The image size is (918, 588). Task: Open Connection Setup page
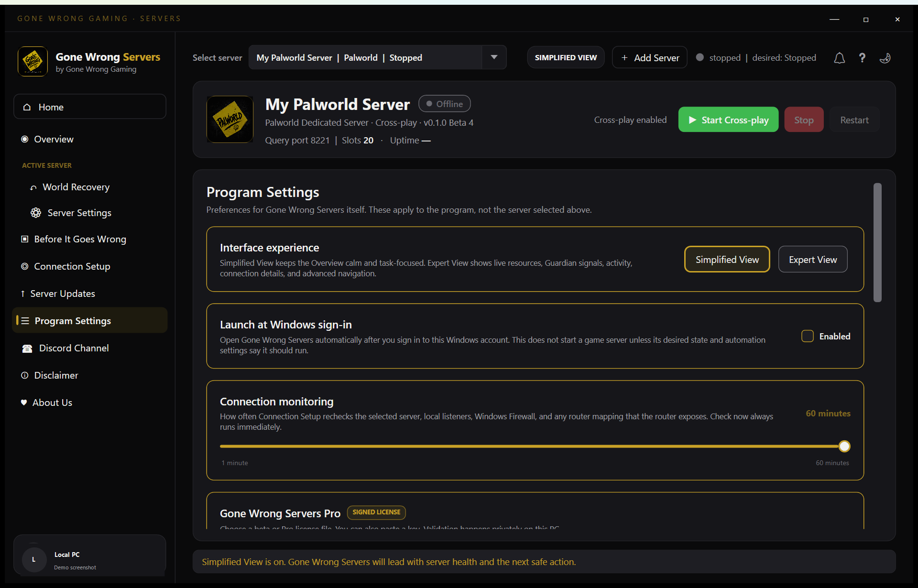coord(90,266)
